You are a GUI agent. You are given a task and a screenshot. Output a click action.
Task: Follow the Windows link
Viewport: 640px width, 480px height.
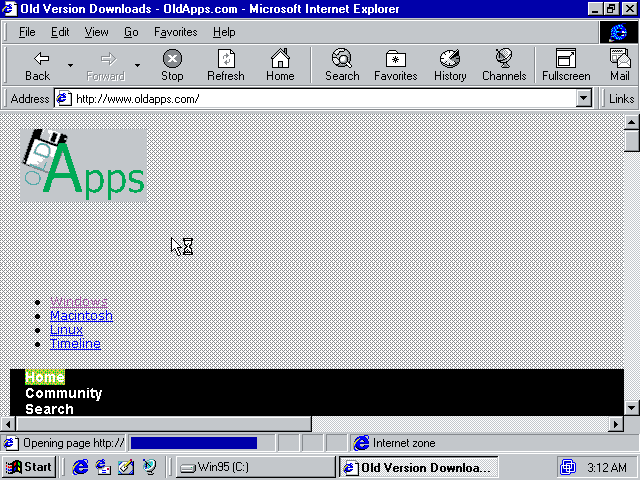[79, 302]
